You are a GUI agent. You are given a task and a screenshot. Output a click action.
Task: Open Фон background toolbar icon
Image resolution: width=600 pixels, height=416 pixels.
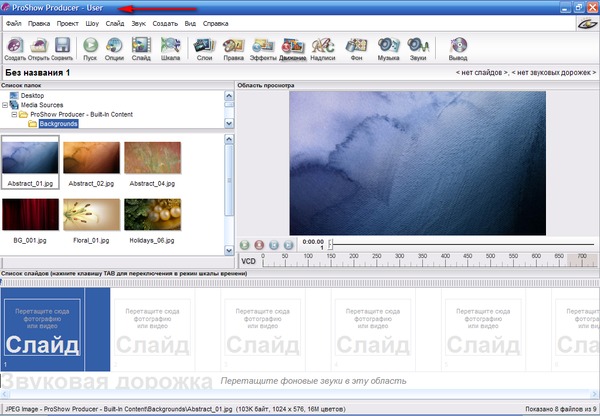[356, 49]
